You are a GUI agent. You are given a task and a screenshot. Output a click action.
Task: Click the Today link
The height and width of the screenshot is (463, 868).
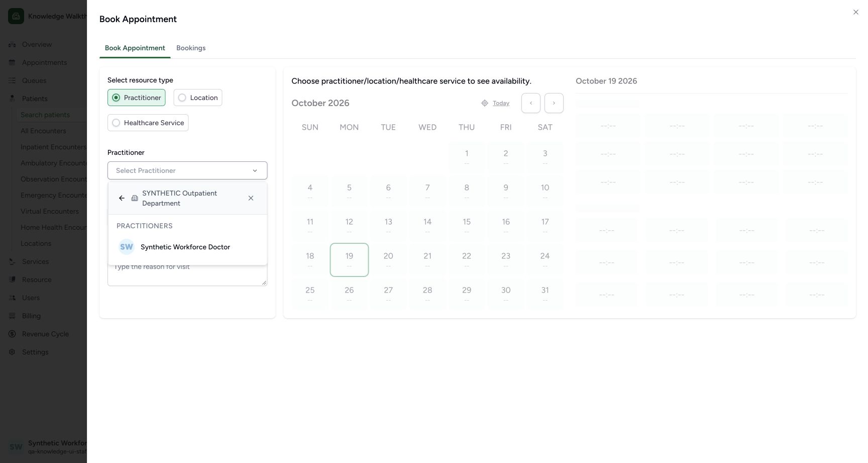(501, 103)
